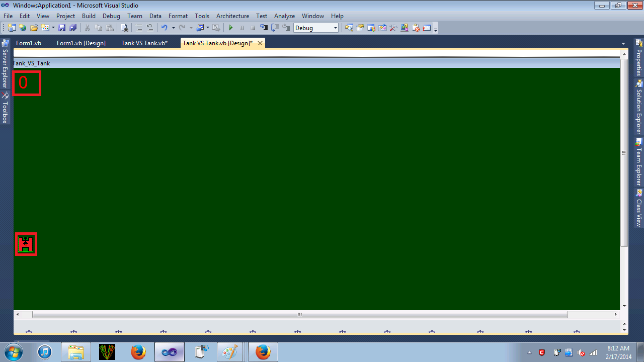Expand the Solution Explorer side panel
Viewport: 644px width, 362px height.
[639, 107]
